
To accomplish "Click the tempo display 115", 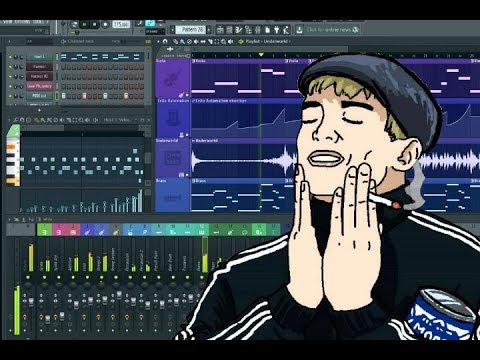I will 121,24.
